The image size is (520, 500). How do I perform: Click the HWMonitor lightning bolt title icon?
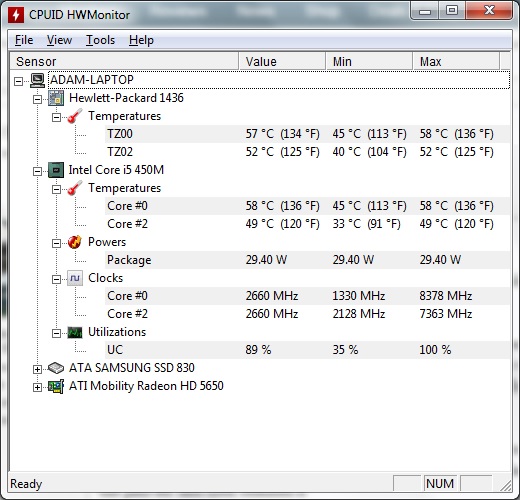click(16, 15)
